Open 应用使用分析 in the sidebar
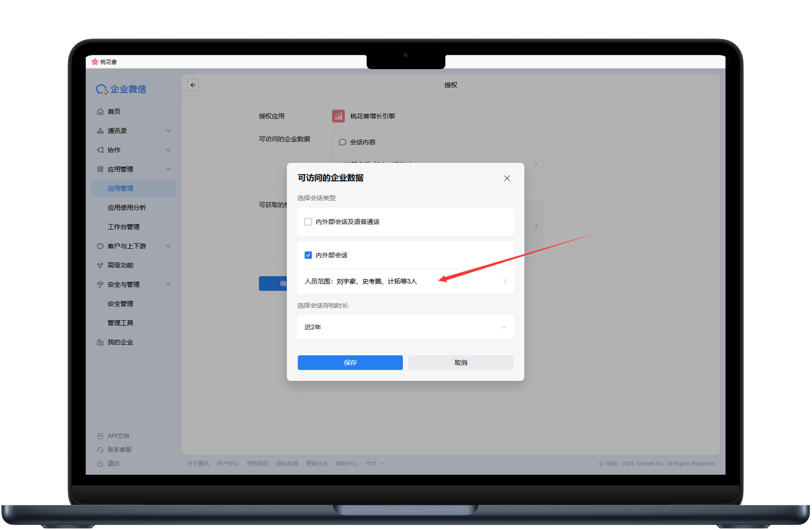Screen dimensions: 812x530 (x=127, y=208)
